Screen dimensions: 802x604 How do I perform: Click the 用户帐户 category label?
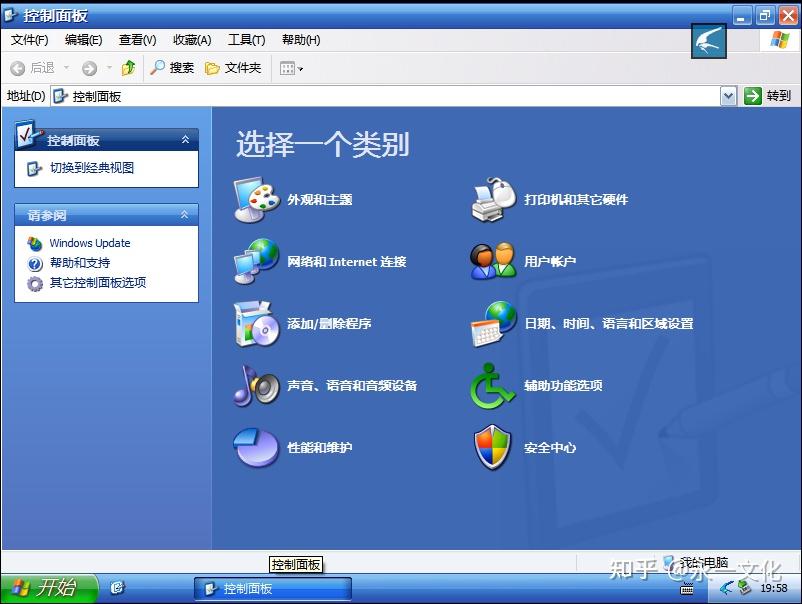pyautogui.click(x=550, y=262)
